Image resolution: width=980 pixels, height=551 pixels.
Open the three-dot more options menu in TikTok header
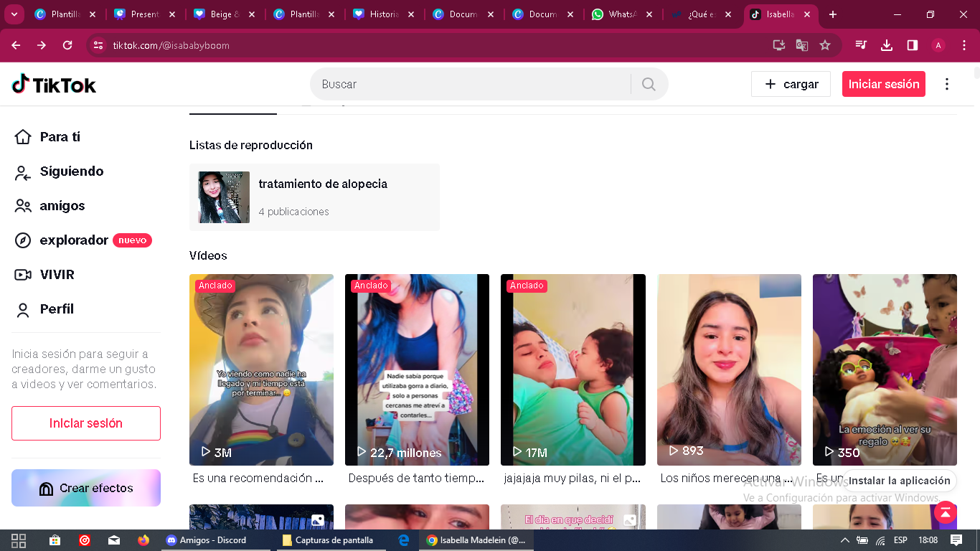[x=947, y=85]
